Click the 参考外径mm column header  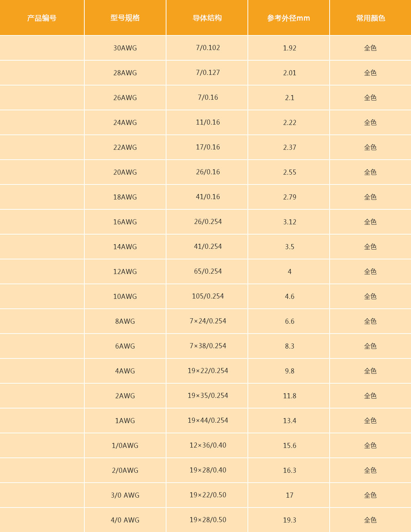[x=288, y=18]
